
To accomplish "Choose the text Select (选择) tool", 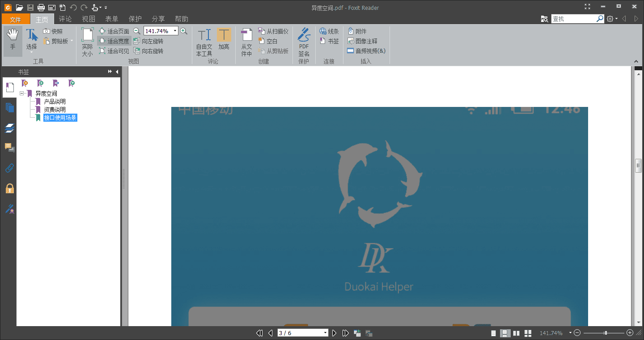I will (x=31, y=40).
